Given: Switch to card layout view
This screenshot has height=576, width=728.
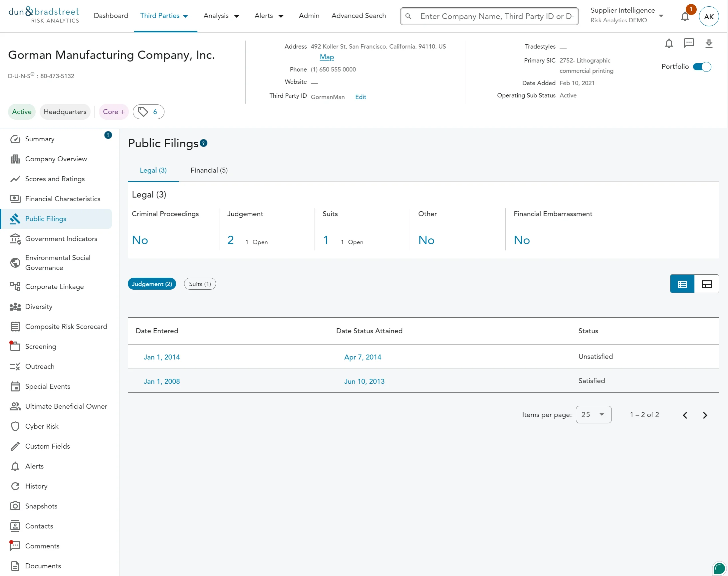Looking at the screenshot, I should (706, 284).
